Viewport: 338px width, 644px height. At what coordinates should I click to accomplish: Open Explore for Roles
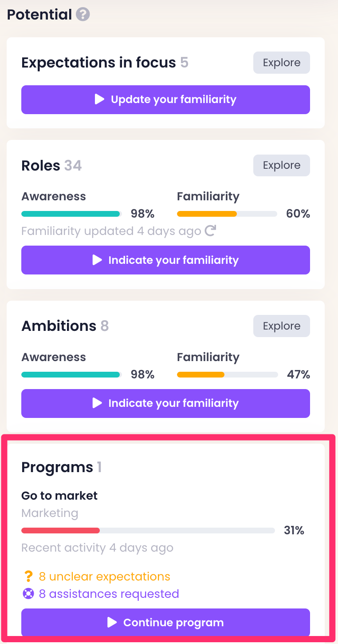click(281, 165)
